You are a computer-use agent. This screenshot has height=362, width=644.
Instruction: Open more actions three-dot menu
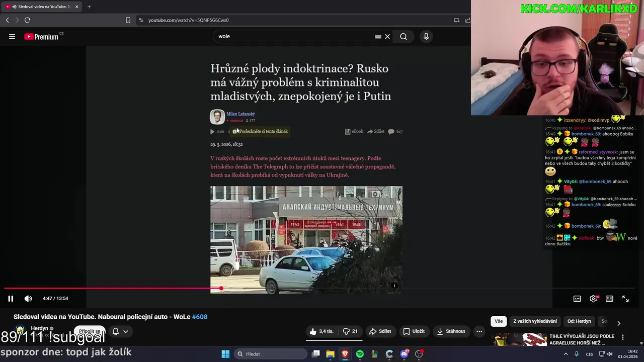coord(479,331)
